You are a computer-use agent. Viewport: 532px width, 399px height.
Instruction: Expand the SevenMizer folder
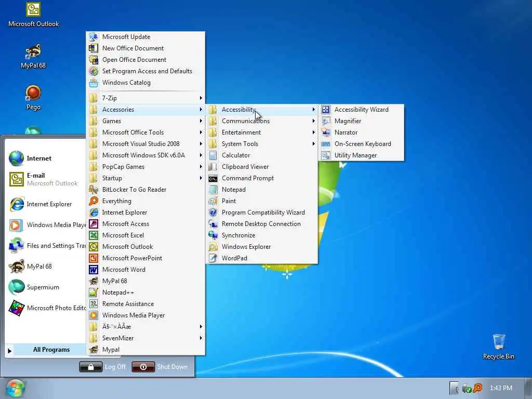click(x=145, y=338)
